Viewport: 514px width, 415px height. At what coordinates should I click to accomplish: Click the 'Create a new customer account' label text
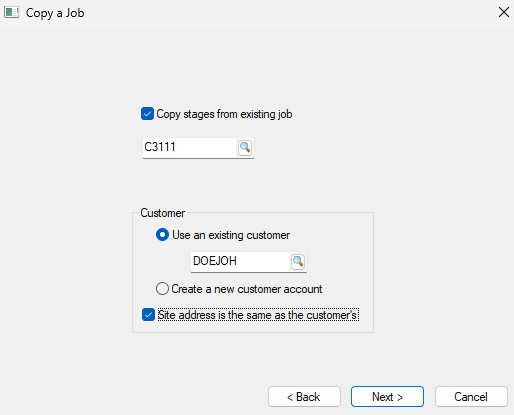pos(247,289)
